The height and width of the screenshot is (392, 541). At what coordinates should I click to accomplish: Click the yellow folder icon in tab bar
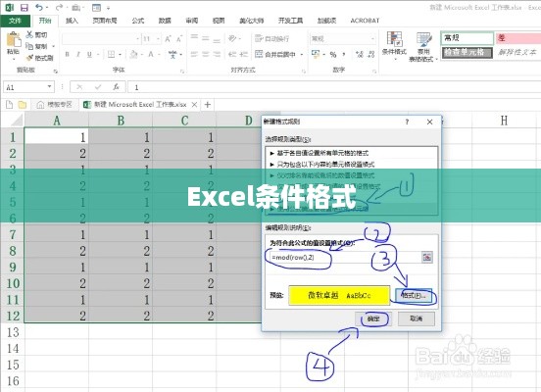pyautogui.click(x=23, y=104)
